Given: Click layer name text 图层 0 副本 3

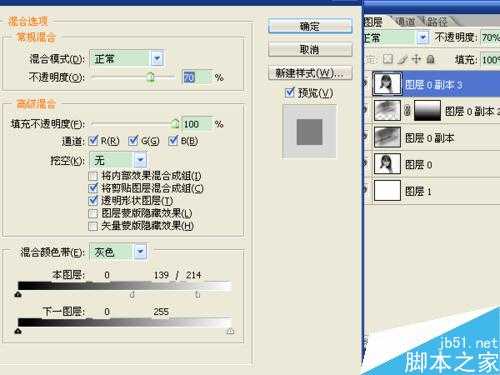Looking at the screenshot, I should click(x=434, y=85).
